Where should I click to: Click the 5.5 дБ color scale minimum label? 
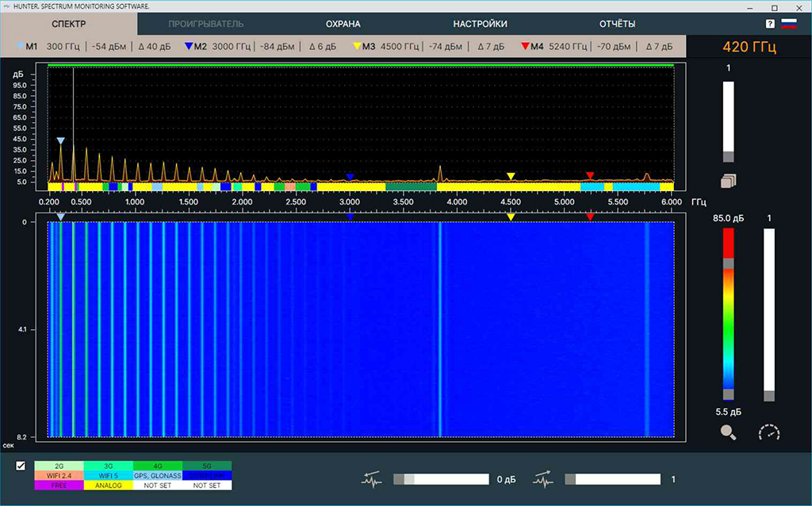tap(728, 412)
